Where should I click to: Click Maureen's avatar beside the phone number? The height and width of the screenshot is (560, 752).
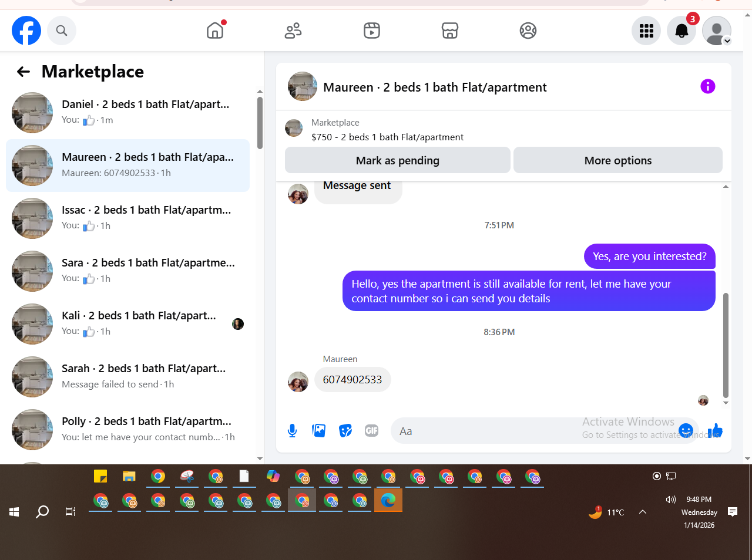298,382
